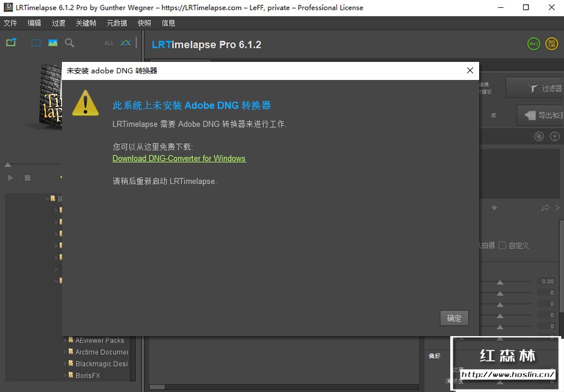Click the green open-folder export icon
Screen dimensions: 564x392
pyautogui.click(x=11, y=43)
